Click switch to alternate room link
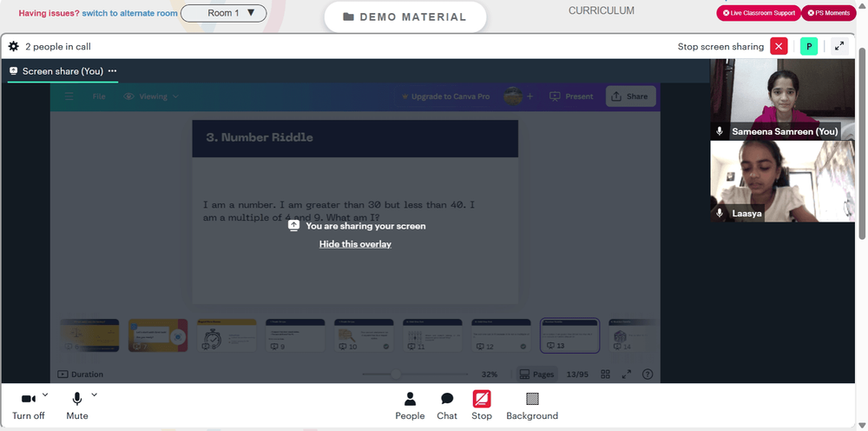This screenshot has width=868, height=431. pos(129,13)
